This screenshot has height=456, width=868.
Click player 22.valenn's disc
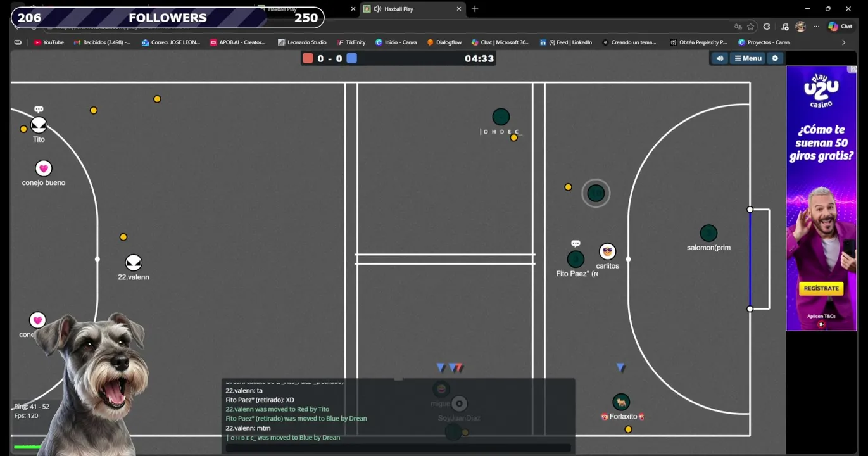pos(134,262)
